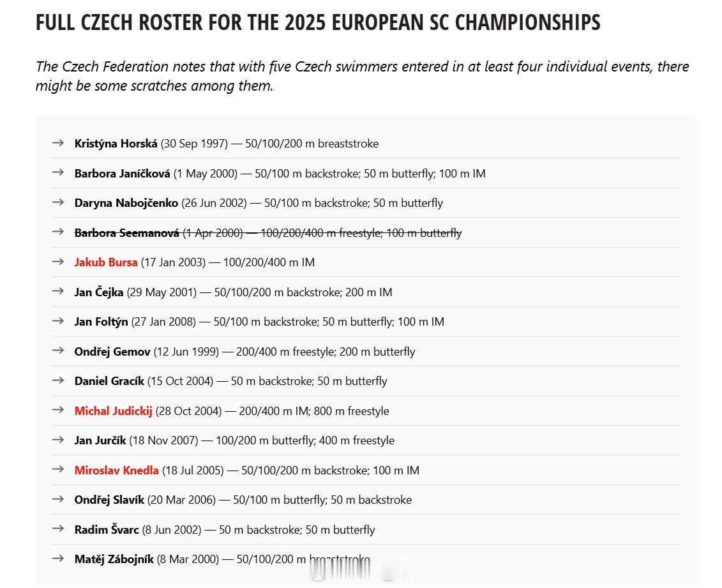This screenshot has height=588, width=722.
Task: Click the arrow icon beside Daryna Nabojčenko
Action: coord(58,202)
